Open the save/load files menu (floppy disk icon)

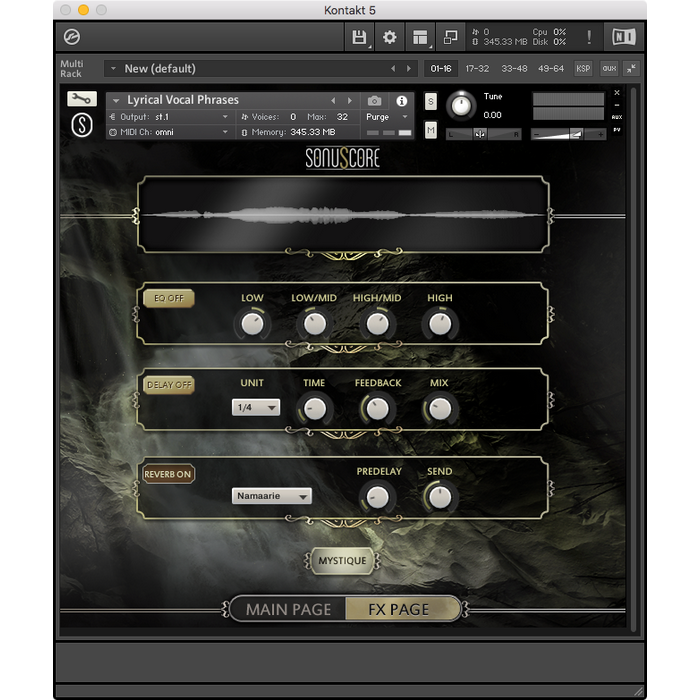(x=359, y=38)
